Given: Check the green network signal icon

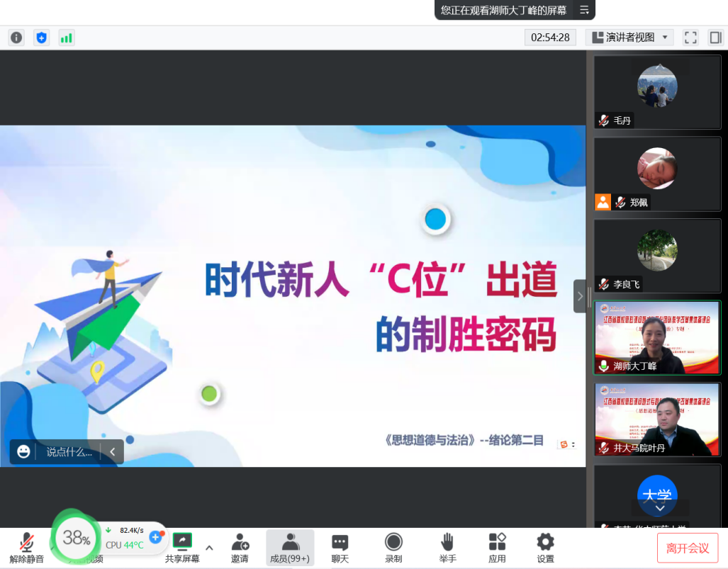Looking at the screenshot, I should click(x=67, y=38).
